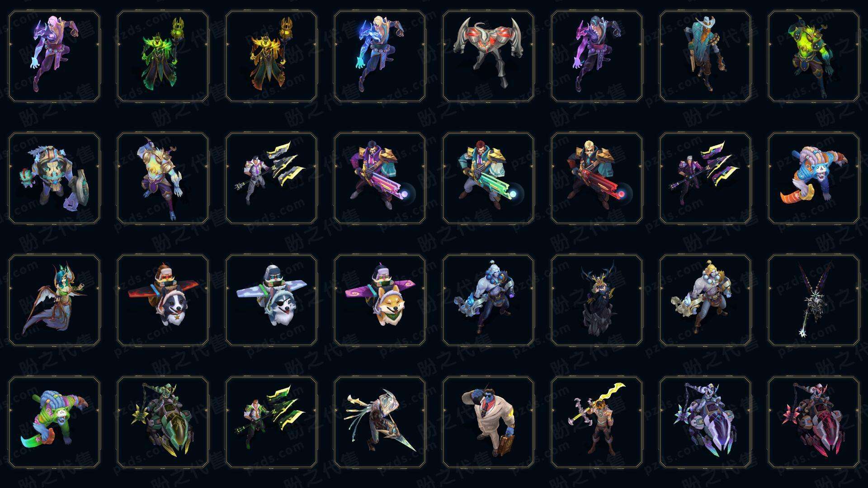868x488 pixels.
Task: Open the dark antlered cloaked figure skin
Action: click(x=597, y=300)
